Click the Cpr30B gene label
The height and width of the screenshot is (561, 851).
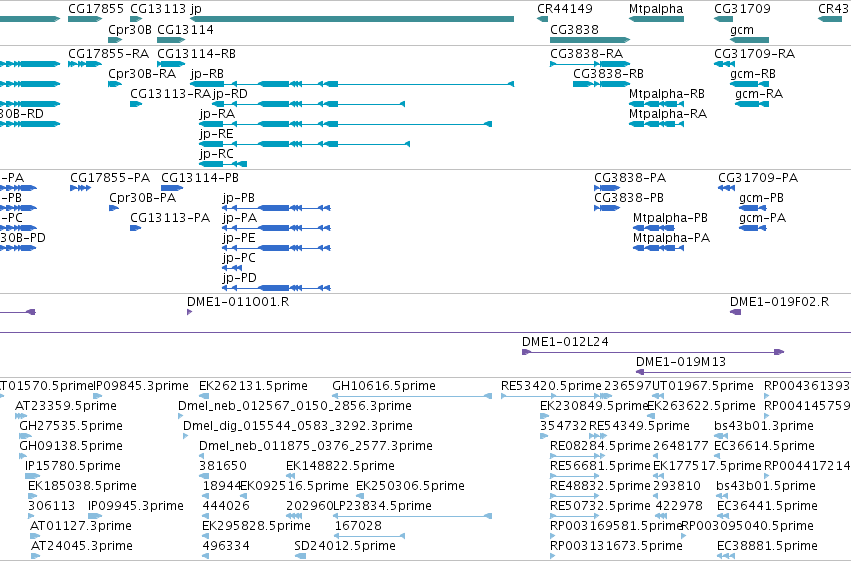coord(130,29)
